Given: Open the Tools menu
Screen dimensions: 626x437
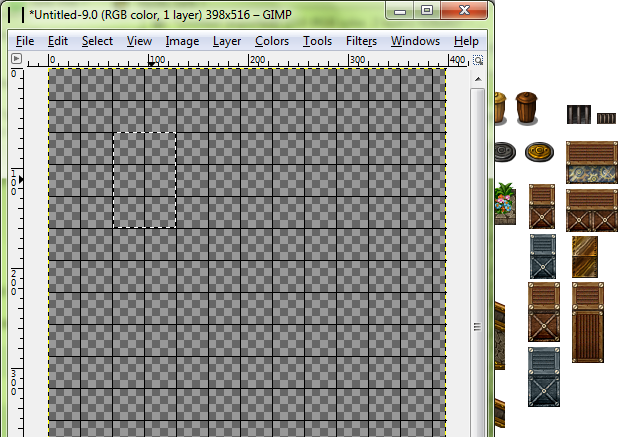Looking at the screenshot, I should [x=317, y=41].
